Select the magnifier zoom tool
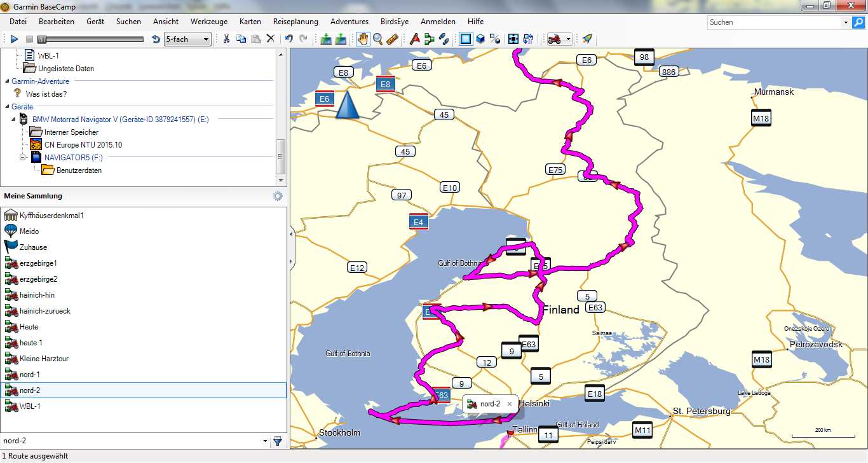 point(377,39)
